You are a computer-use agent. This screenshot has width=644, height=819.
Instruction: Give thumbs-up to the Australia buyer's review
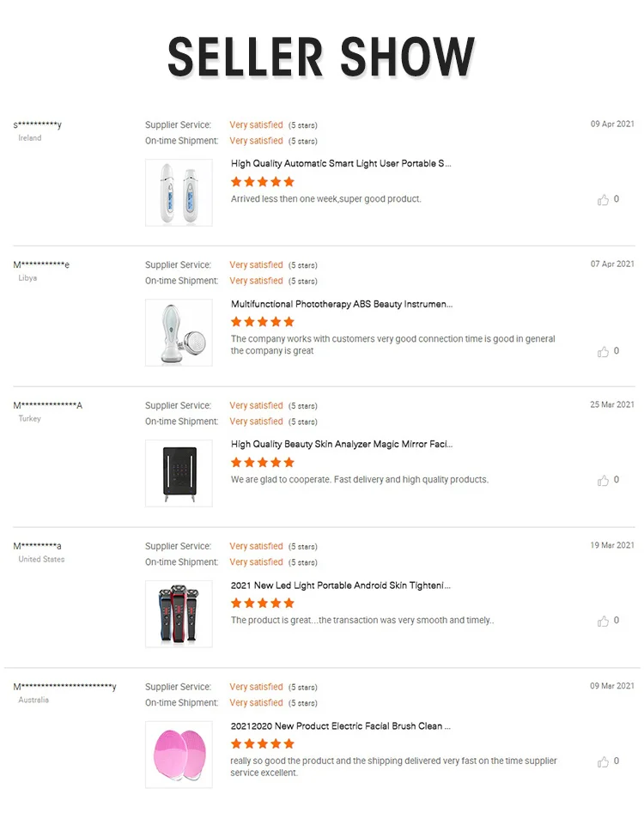tap(603, 761)
